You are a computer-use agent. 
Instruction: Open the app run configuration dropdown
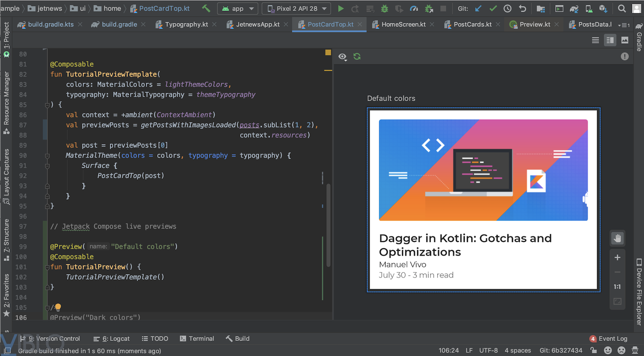(238, 9)
